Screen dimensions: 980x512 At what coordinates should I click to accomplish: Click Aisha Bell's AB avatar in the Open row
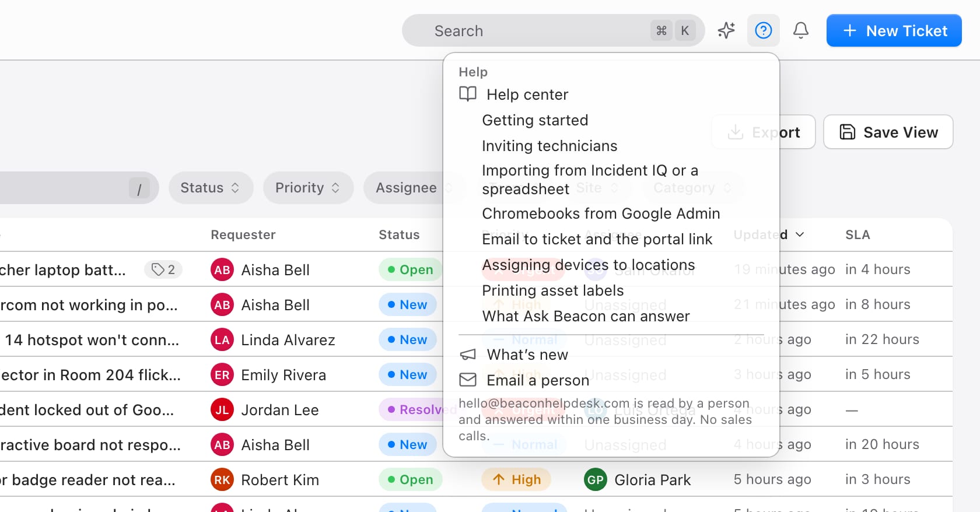click(222, 270)
